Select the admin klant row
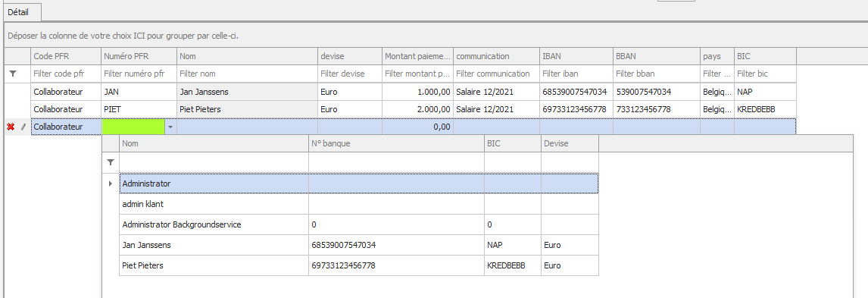This screenshot has height=298, width=868. [x=359, y=204]
